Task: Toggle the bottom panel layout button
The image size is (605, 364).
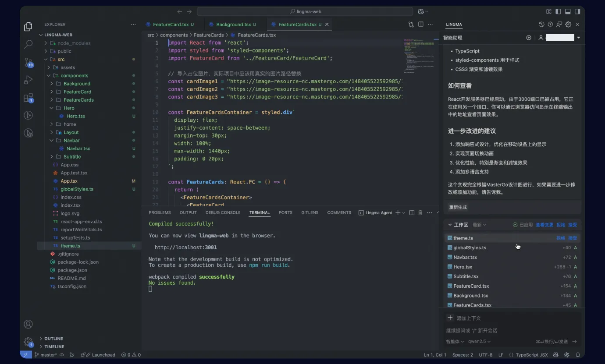Action: click(x=568, y=12)
